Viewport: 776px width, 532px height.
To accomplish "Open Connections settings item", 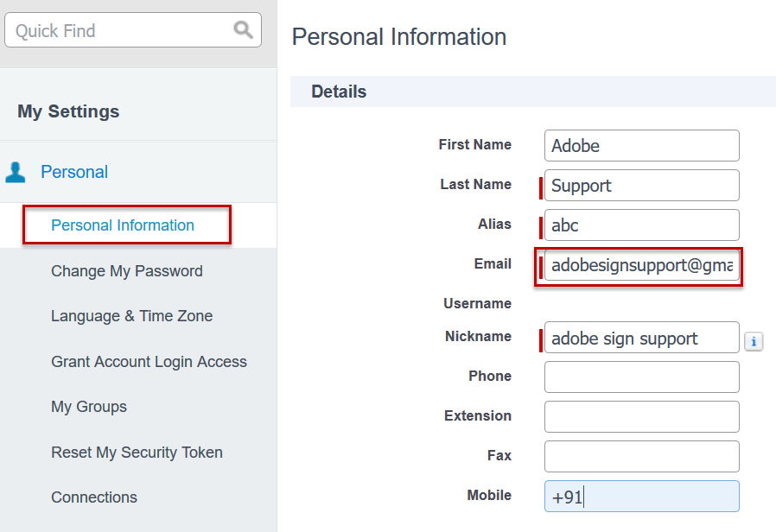I will click(x=94, y=497).
